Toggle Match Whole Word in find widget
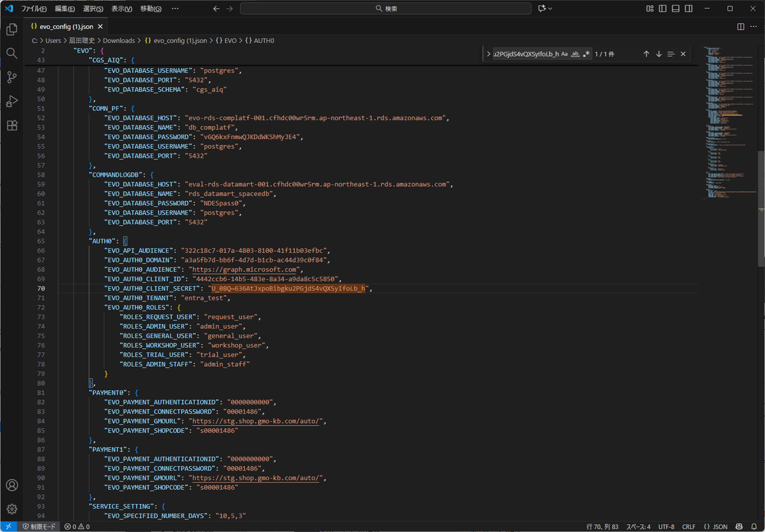 575,54
